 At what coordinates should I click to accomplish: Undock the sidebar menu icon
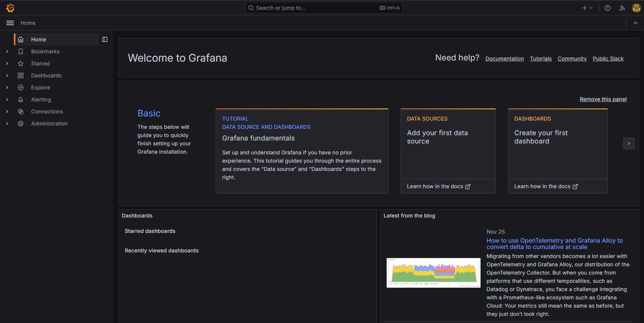click(105, 39)
